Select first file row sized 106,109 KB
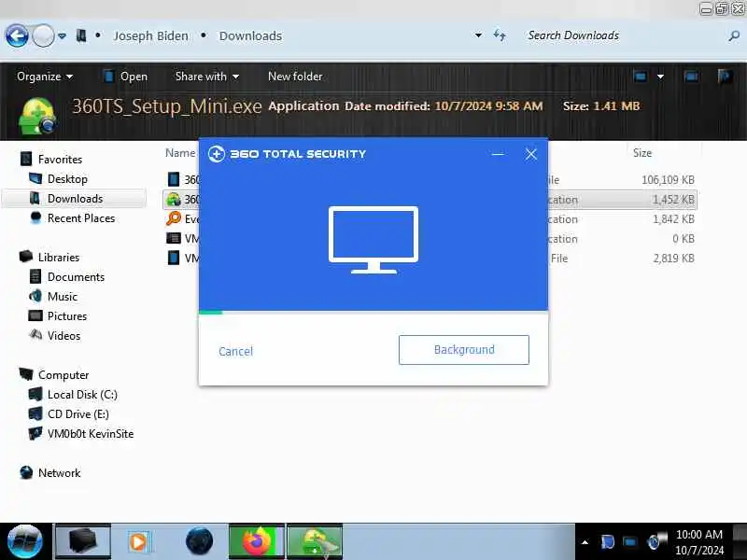The height and width of the screenshot is (560, 747). coord(430,179)
